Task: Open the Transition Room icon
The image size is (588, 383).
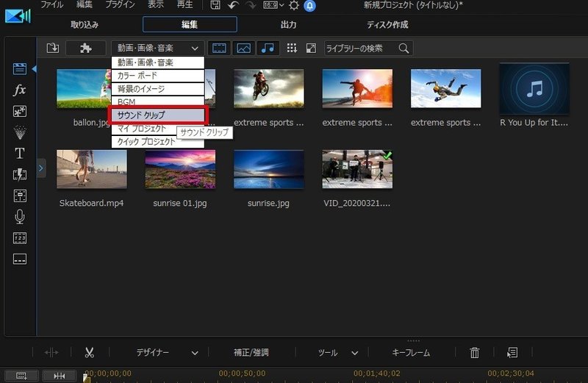Action: (x=20, y=174)
